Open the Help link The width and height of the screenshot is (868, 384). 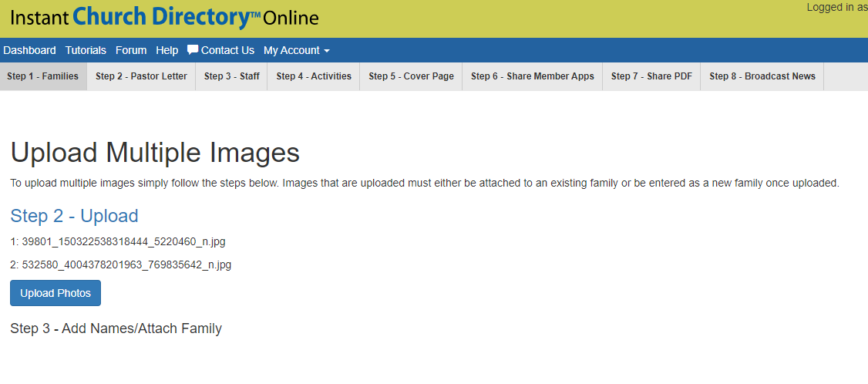click(167, 50)
